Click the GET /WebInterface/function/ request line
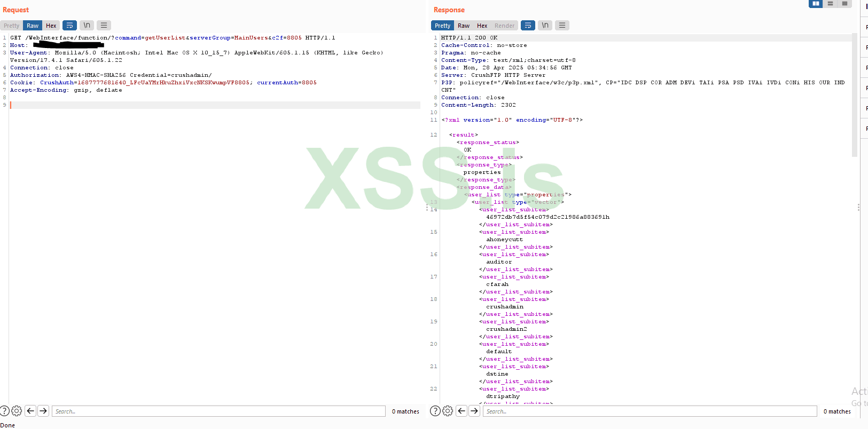 coord(173,38)
